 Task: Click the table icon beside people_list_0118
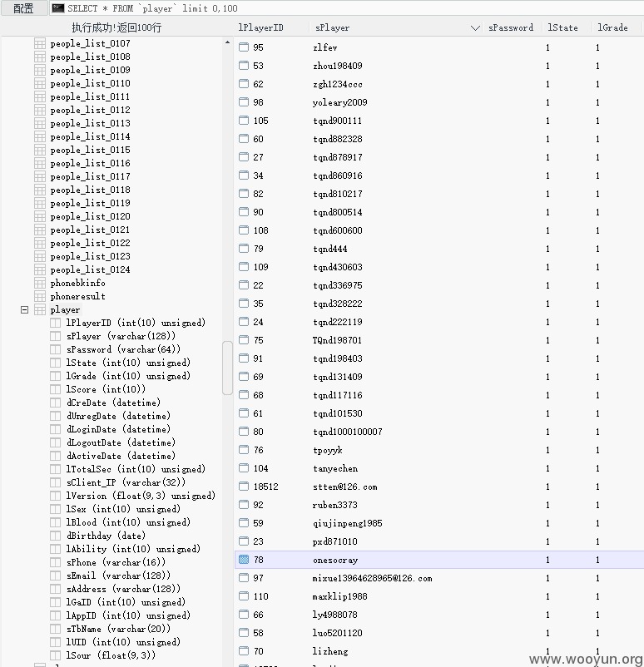pos(40,190)
